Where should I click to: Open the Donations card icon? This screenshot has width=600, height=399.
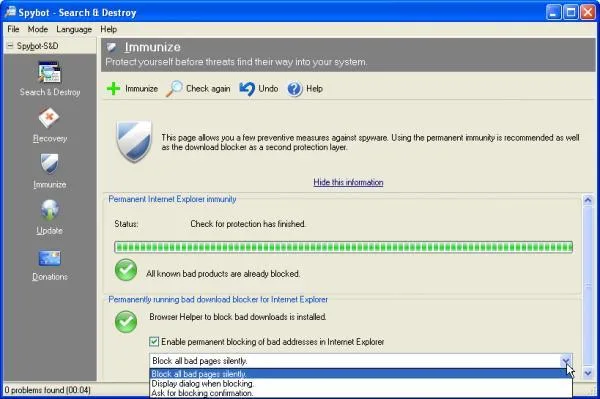49,258
